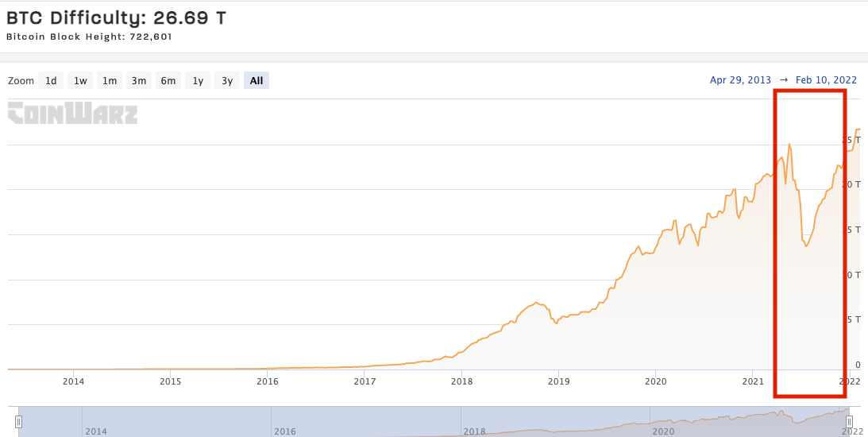This screenshot has height=437, width=868.
Task: Click the 2021 x-axis label
Action: 752,381
